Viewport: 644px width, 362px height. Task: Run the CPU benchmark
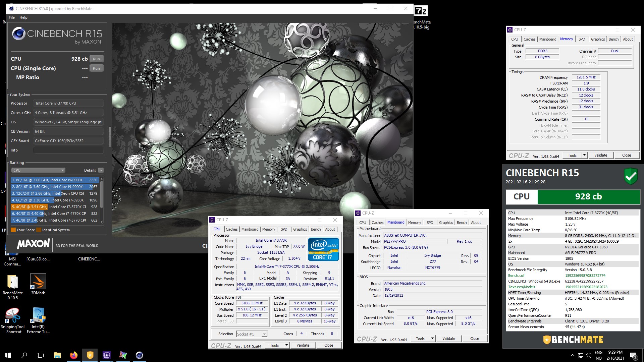(97, 59)
